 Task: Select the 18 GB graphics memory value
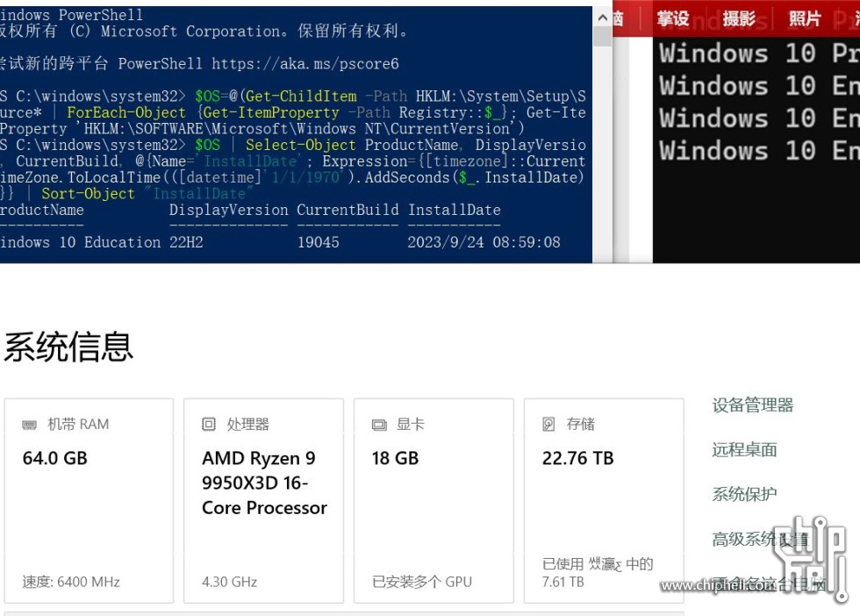(x=395, y=458)
